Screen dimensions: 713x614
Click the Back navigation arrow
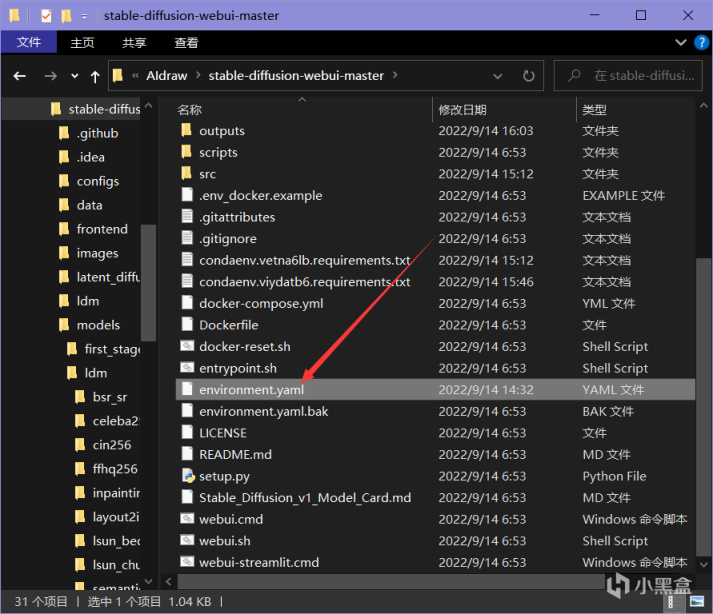coord(20,76)
